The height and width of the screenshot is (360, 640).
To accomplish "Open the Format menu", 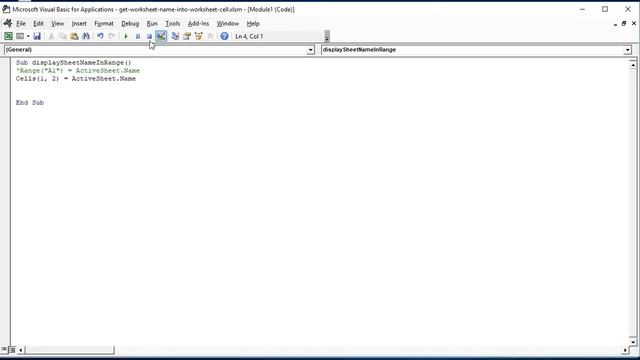I will [104, 24].
